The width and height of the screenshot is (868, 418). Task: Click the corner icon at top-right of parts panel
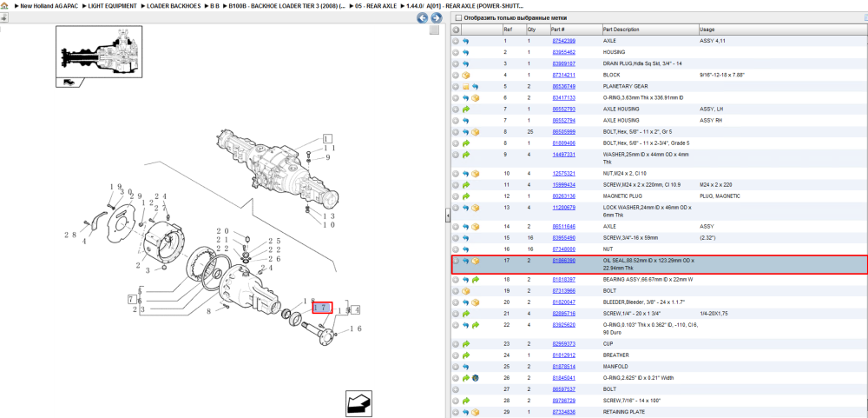click(865, 17)
